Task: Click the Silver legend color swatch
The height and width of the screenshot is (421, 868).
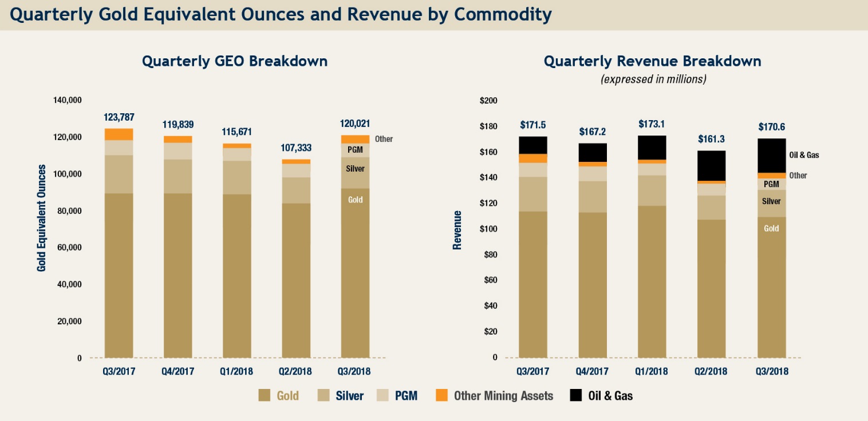Action: coord(322,395)
